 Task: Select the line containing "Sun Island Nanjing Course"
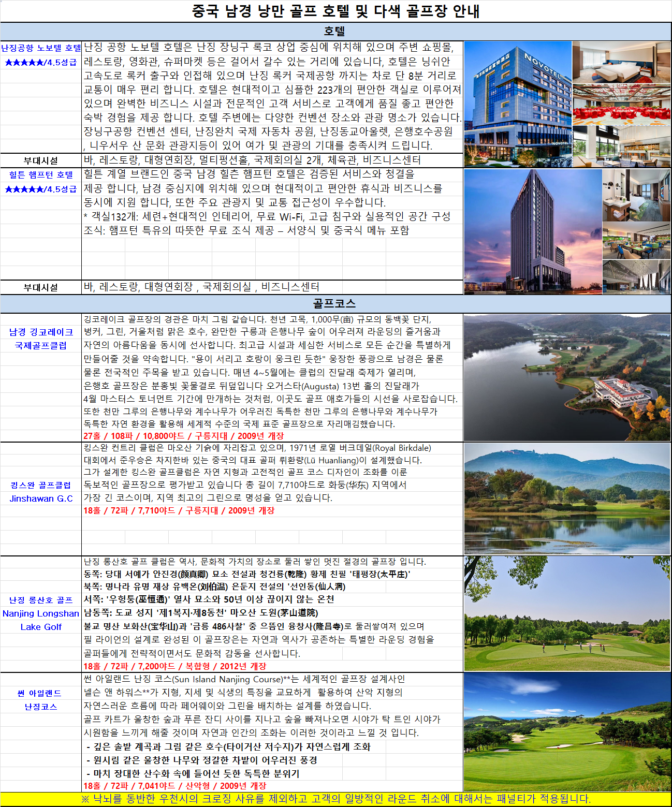tap(244, 679)
